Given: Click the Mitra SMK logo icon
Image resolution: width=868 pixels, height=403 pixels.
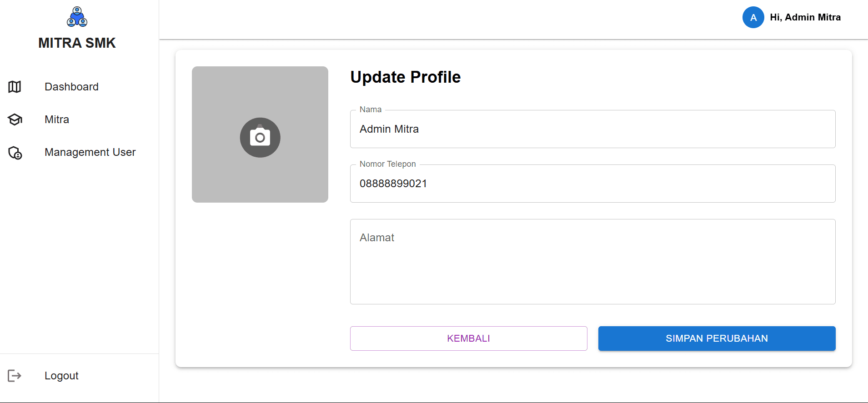Looking at the screenshot, I should [x=77, y=17].
